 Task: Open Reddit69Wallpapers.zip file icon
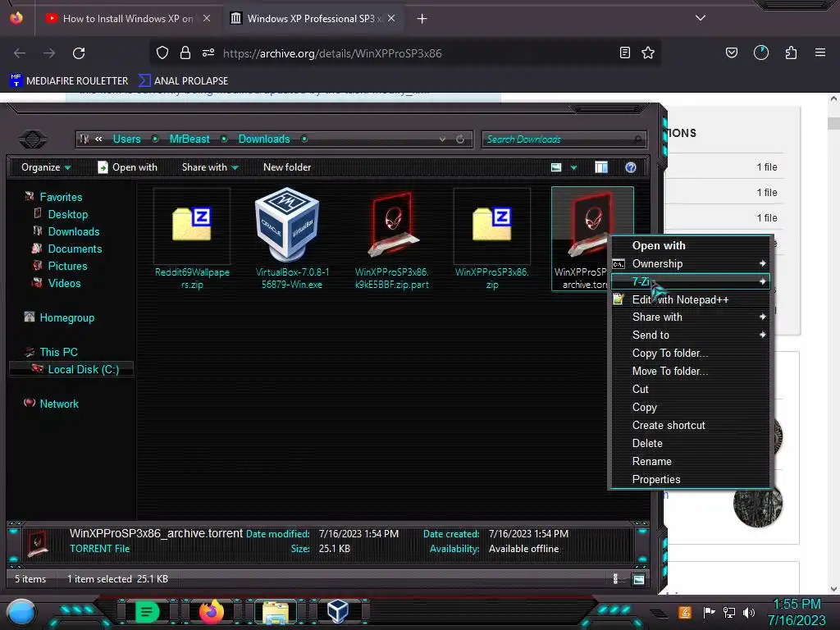[x=192, y=225]
